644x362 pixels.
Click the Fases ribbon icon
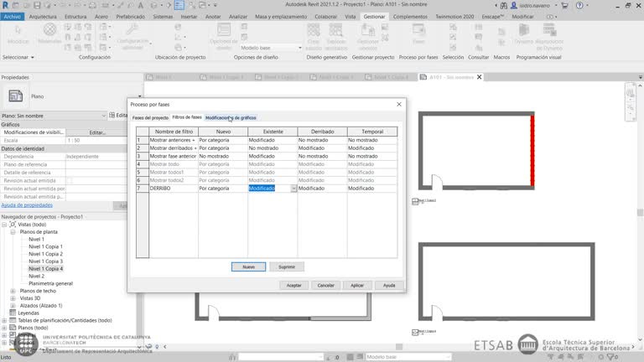[418, 37]
